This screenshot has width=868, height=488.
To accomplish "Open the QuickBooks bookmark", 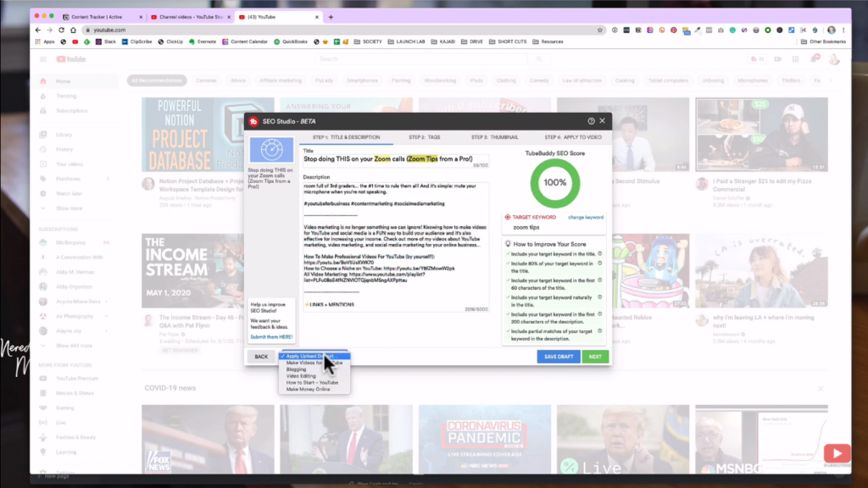I will 291,42.
